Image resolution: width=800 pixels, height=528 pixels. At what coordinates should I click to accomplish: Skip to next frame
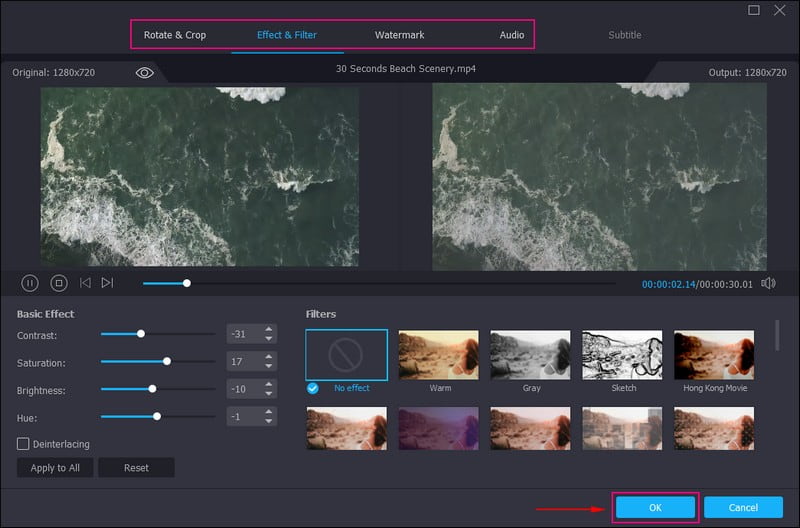[x=107, y=283]
